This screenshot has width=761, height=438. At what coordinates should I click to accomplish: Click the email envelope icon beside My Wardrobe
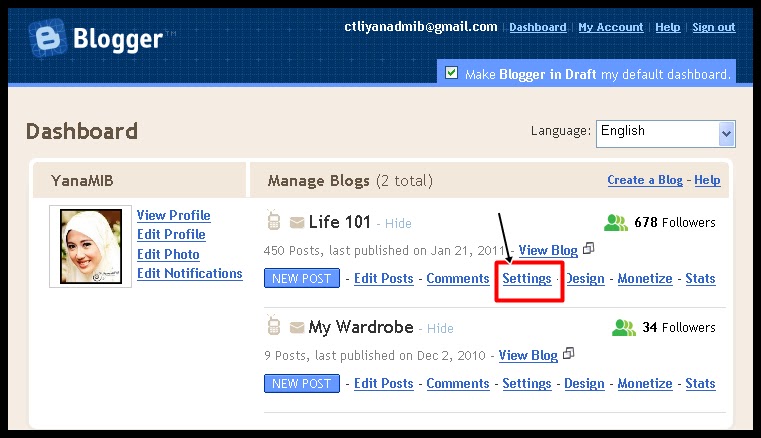click(x=297, y=328)
